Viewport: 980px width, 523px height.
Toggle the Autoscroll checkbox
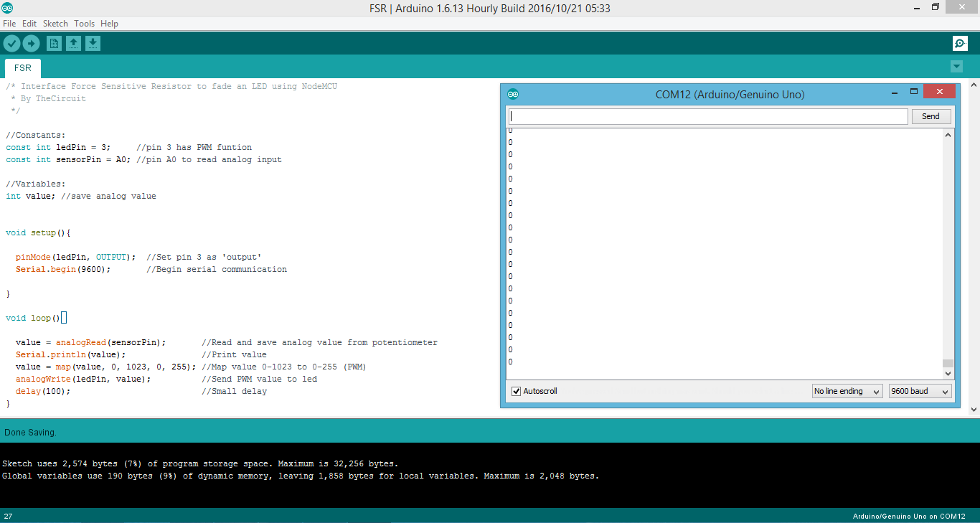[x=516, y=391]
